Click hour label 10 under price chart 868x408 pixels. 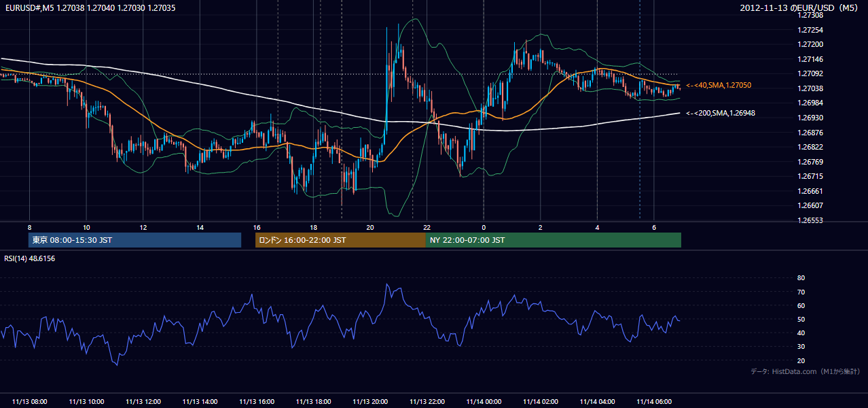point(86,227)
